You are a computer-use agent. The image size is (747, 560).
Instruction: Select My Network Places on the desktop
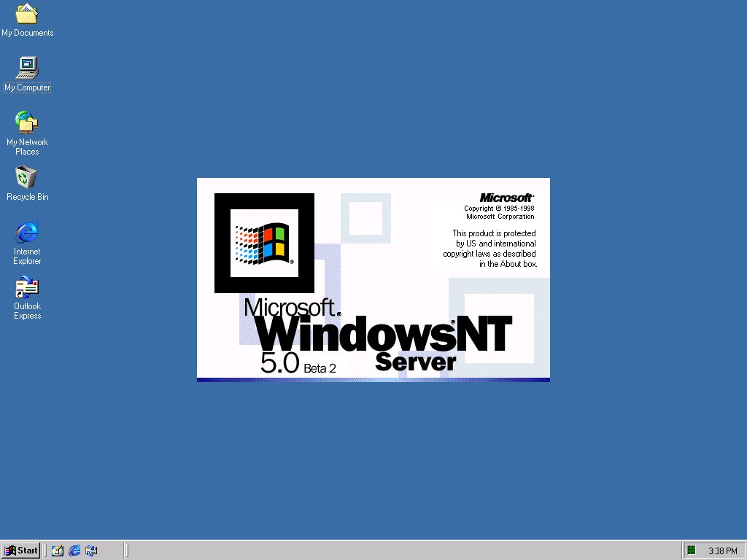point(27,133)
